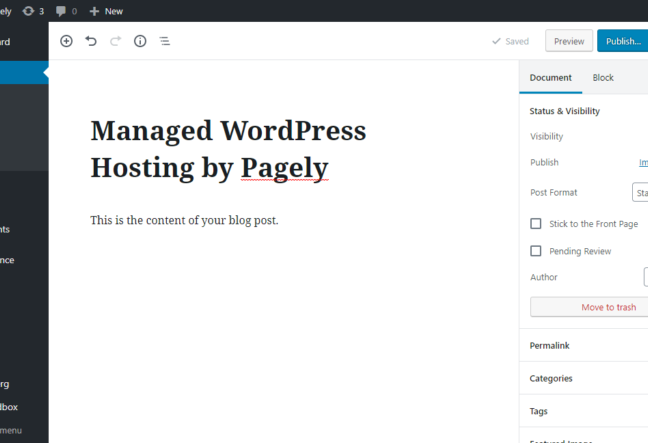Enable Stick to the Front Page checkbox
Image resolution: width=648 pixels, height=443 pixels.
(x=536, y=224)
